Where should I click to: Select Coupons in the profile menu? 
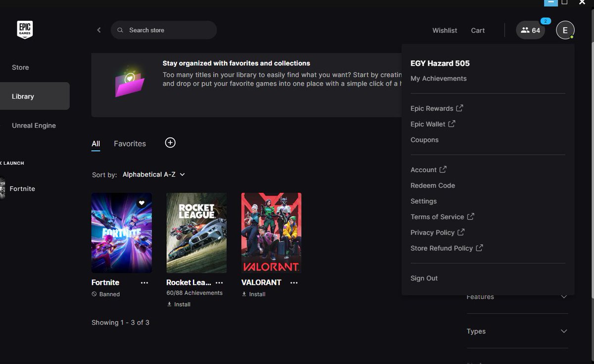pyautogui.click(x=424, y=140)
